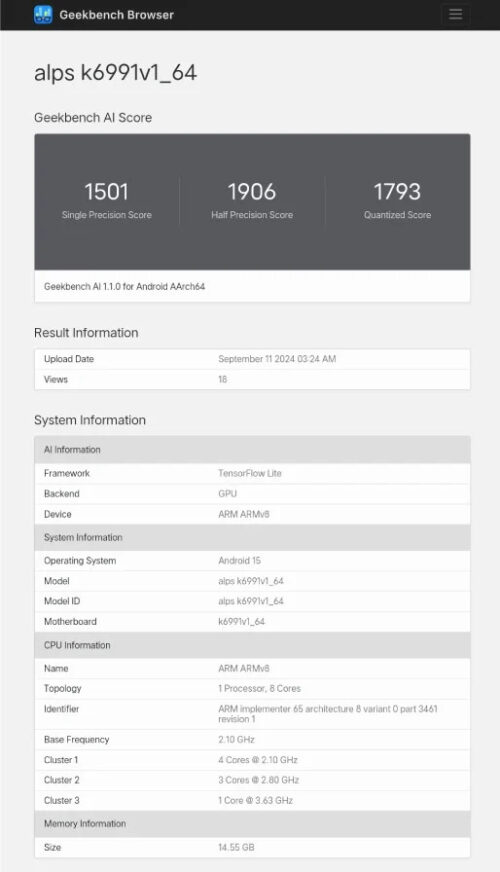Click the Motherboard k6991v1_64 value
The height and width of the screenshot is (872, 500).
tap(241, 622)
